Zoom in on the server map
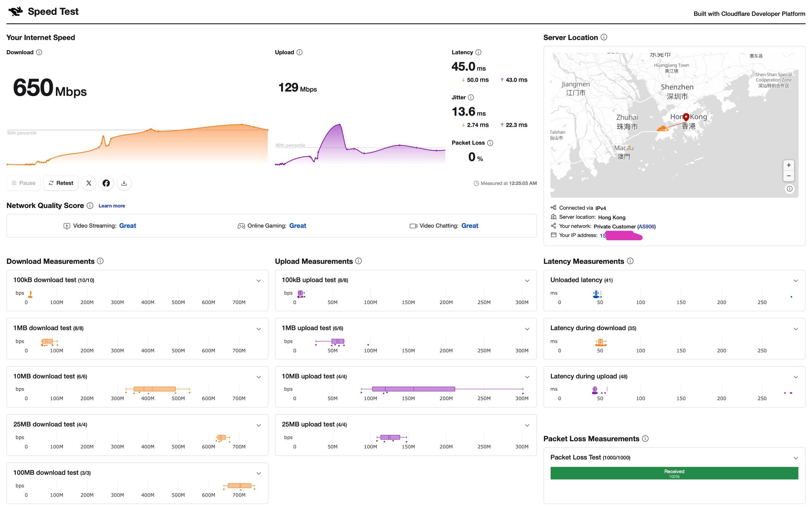The image size is (812, 507). [x=789, y=165]
